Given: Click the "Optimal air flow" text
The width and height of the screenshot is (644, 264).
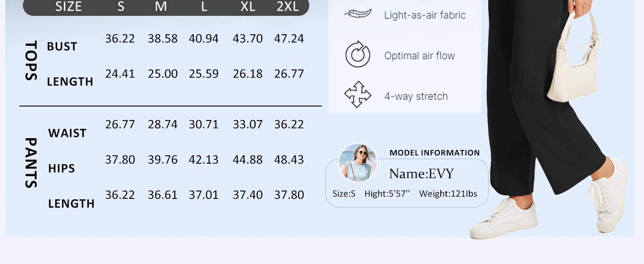Looking at the screenshot, I should coord(419,56).
